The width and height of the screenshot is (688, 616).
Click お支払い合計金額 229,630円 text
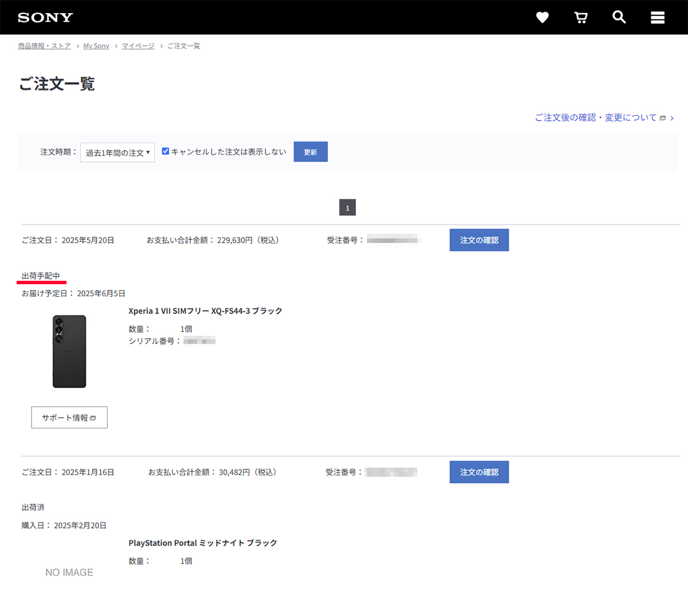214,240
